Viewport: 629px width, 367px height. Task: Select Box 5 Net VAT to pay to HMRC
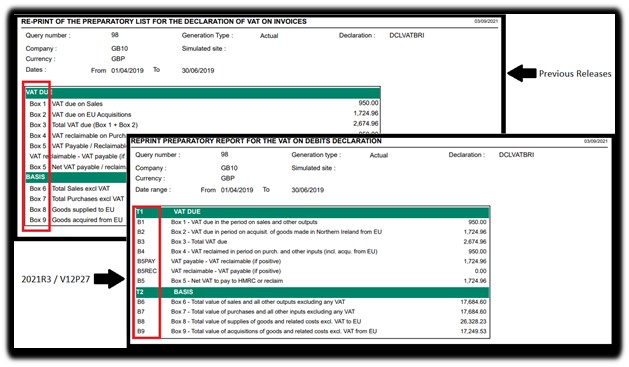[227, 281]
